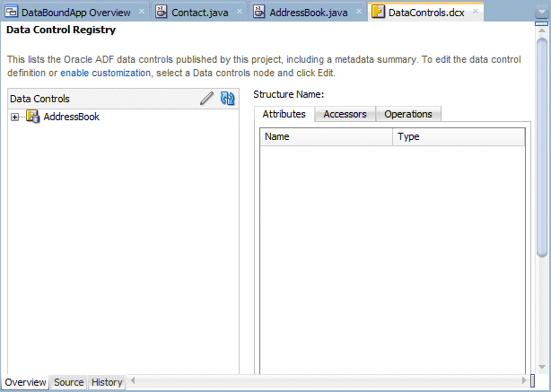Switch to the History view tab

107,382
